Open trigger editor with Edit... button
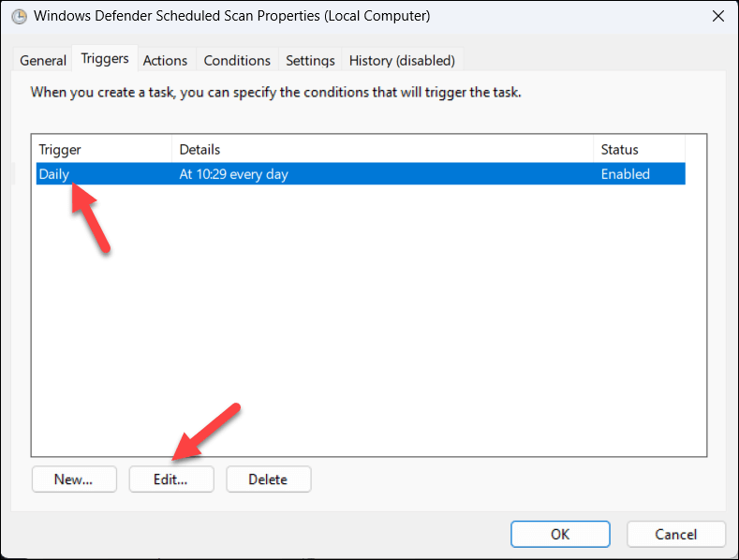The image size is (739, 560). tap(171, 479)
